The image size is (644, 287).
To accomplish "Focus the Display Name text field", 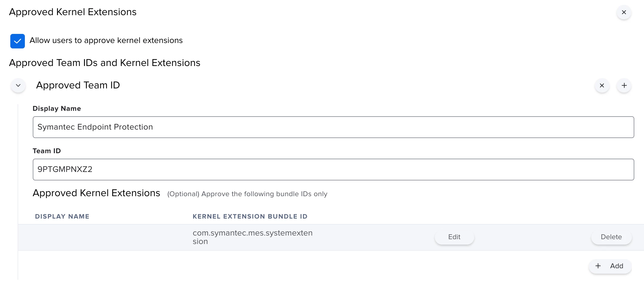I will coord(333,127).
